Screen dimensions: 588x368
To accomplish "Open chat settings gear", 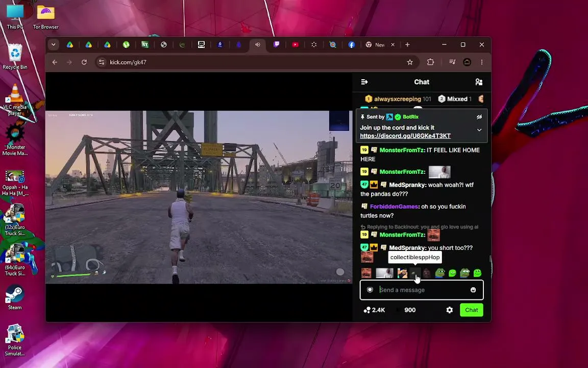I will click(449, 310).
